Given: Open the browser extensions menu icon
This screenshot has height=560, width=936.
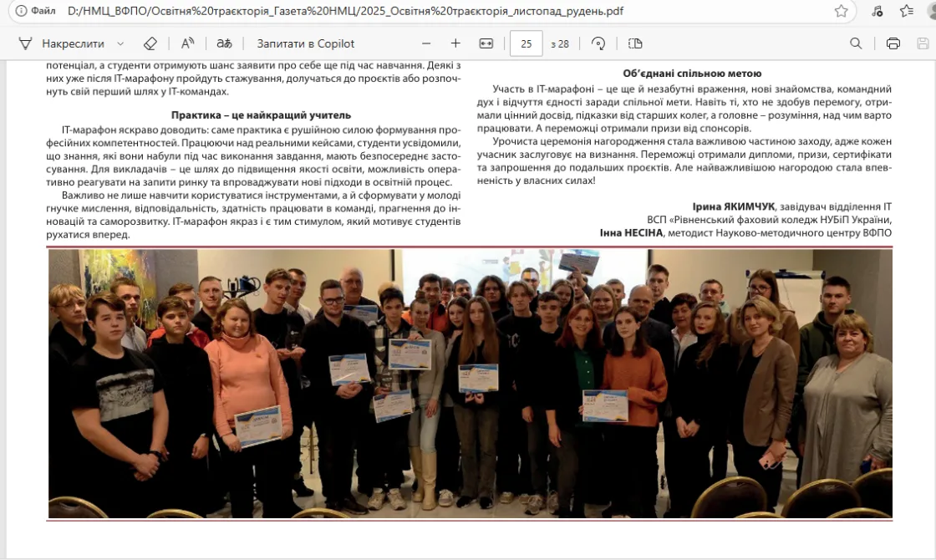Looking at the screenshot, I should coord(877,11).
